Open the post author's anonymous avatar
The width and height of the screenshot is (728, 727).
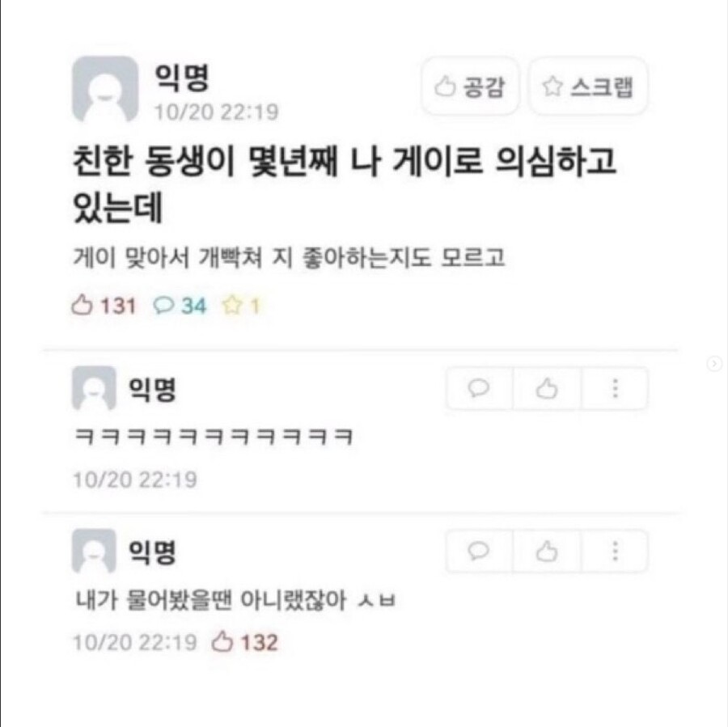tap(105, 89)
